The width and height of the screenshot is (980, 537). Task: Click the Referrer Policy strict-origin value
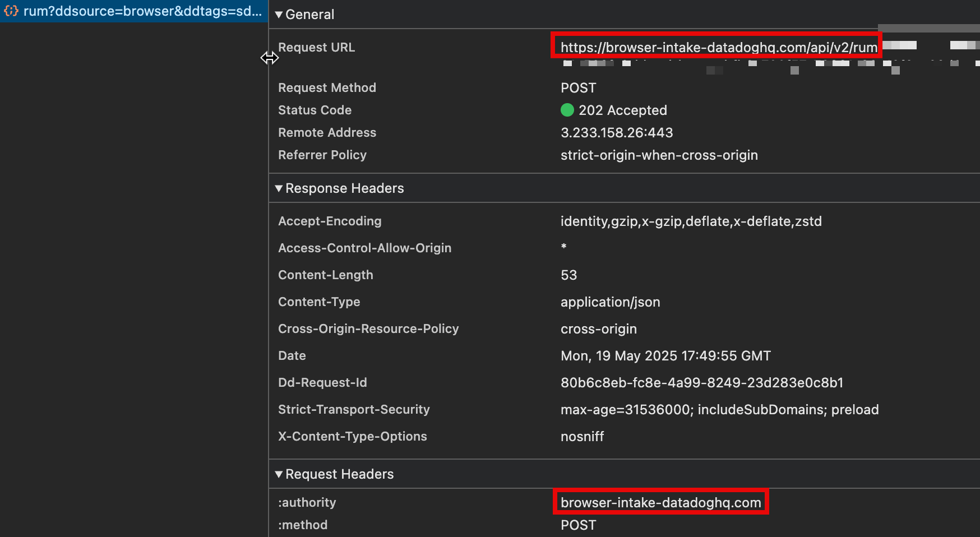[659, 155]
